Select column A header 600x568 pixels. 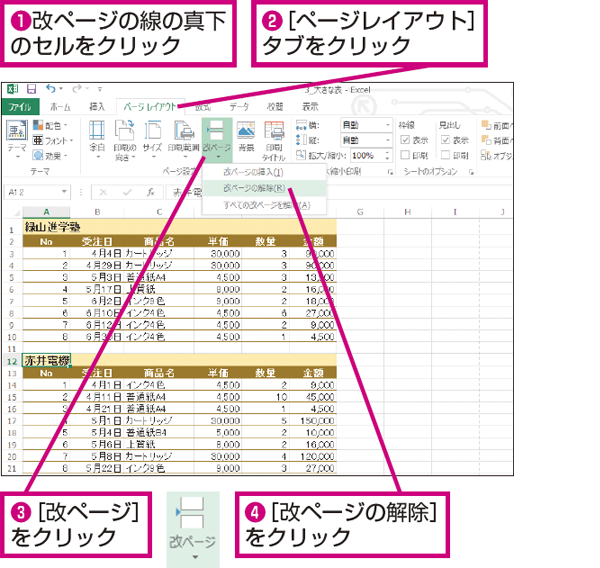(46, 212)
